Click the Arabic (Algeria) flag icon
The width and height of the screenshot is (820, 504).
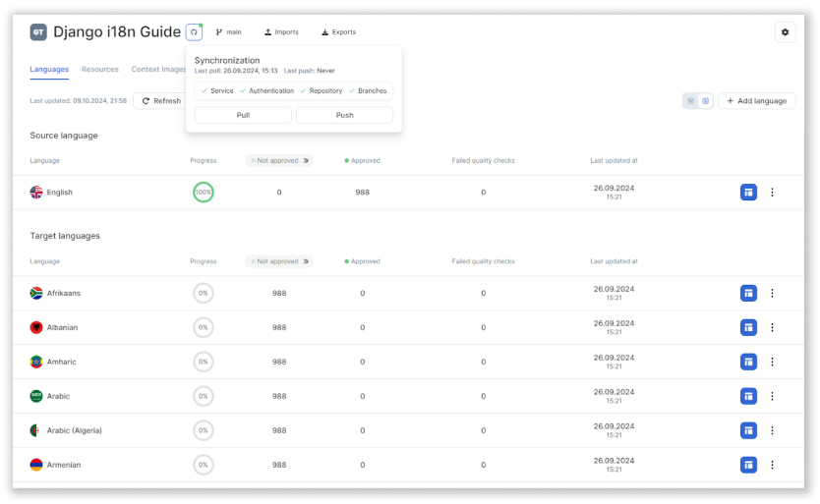tap(36, 430)
